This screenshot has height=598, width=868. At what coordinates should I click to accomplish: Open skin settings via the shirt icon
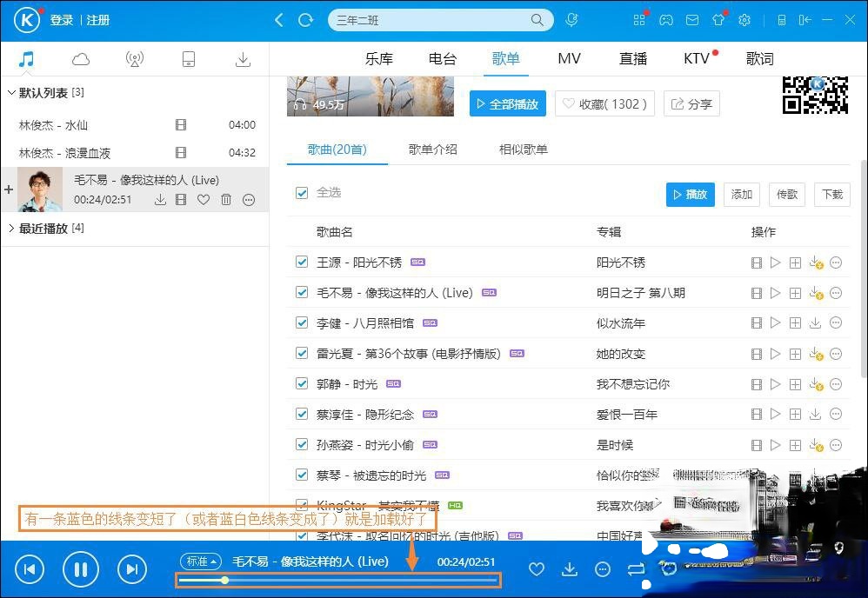pos(718,19)
